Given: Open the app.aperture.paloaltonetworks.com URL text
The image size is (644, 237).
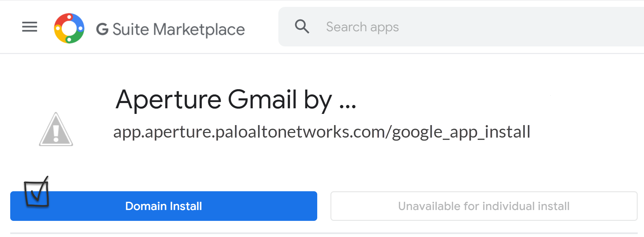Looking at the screenshot, I should click(x=322, y=132).
